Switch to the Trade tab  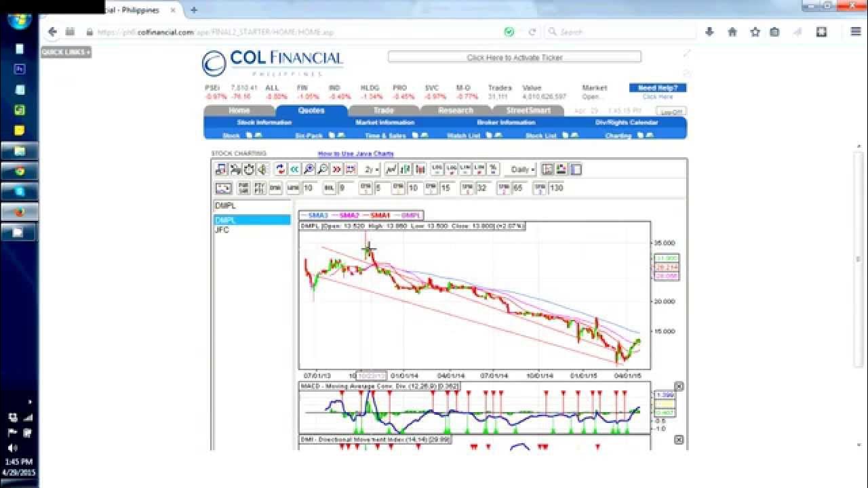(x=383, y=110)
